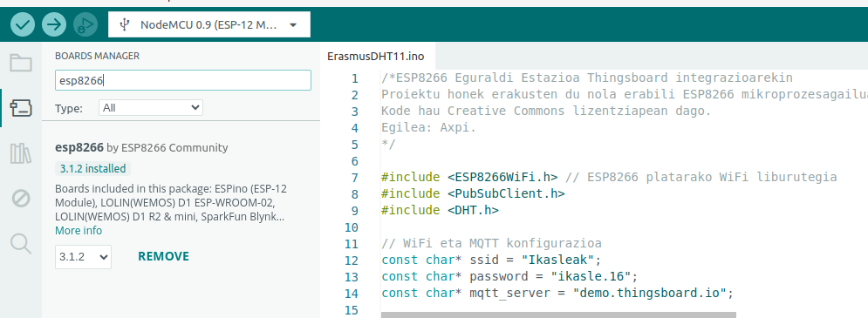Open the Search magnifier sidebar icon
The width and height of the screenshot is (868, 318).
21,243
